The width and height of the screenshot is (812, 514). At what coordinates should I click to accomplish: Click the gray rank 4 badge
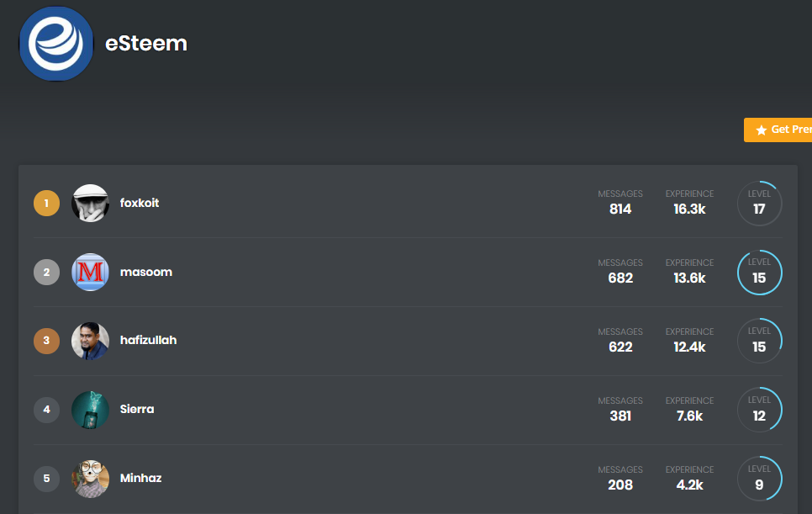(46, 410)
